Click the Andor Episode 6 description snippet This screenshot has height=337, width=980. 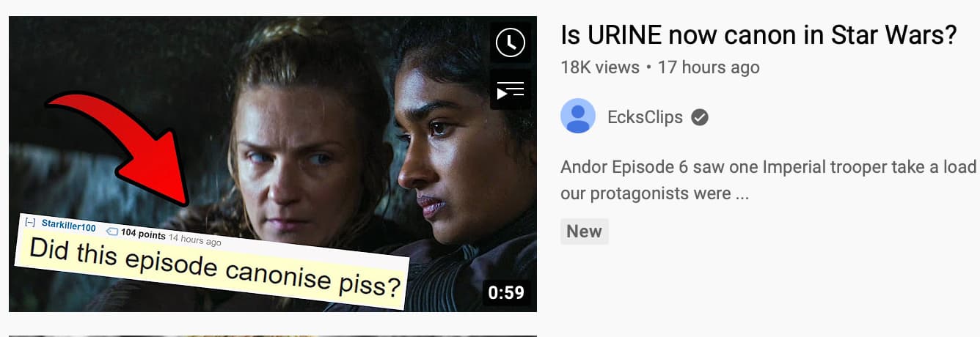769,180
